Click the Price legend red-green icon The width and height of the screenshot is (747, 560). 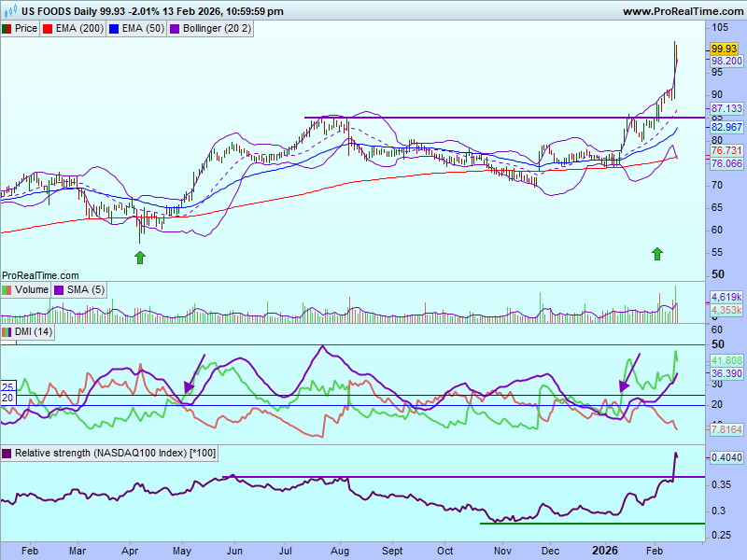click(7, 29)
